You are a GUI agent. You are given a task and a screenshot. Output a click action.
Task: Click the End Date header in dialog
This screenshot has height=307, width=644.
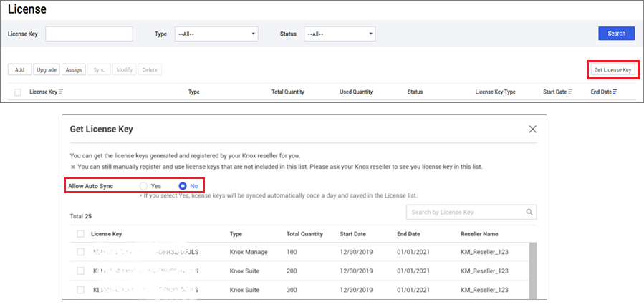408,234
